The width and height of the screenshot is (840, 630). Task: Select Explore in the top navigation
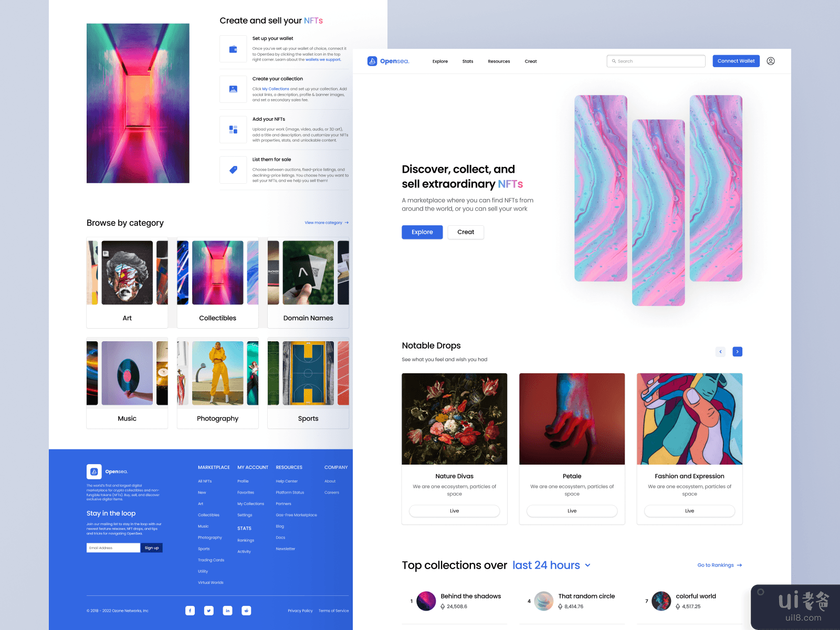click(x=440, y=61)
